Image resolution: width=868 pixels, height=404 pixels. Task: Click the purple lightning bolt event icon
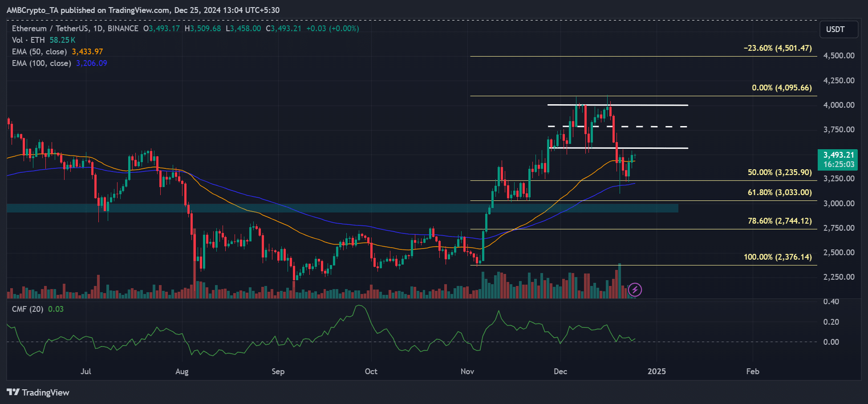pyautogui.click(x=635, y=290)
